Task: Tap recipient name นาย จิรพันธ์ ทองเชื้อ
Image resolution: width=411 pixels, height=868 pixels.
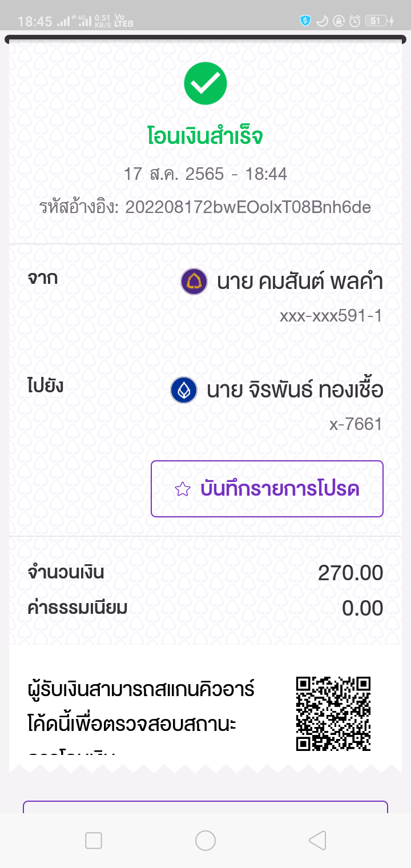Action: click(295, 390)
